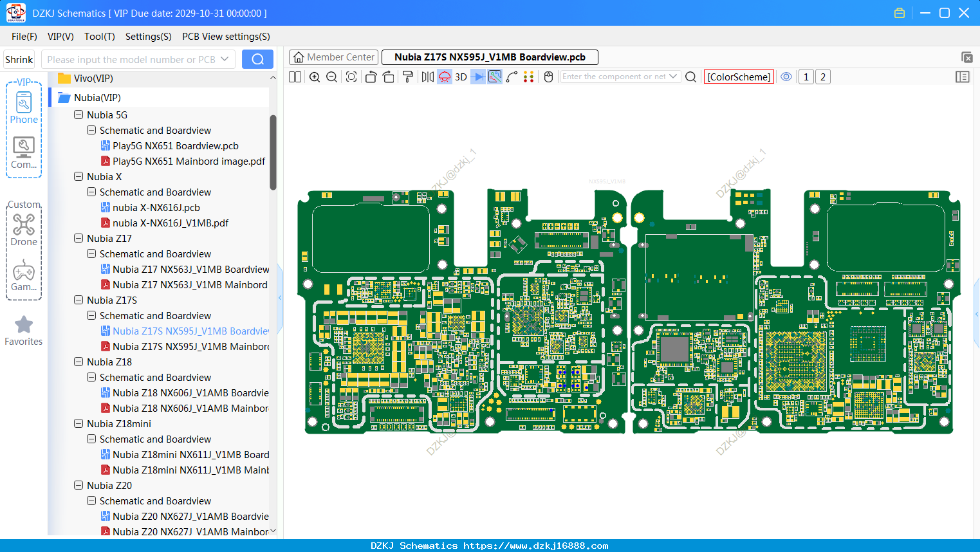
Task: Click the mouse settings icon
Action: (x=549, y=77)
